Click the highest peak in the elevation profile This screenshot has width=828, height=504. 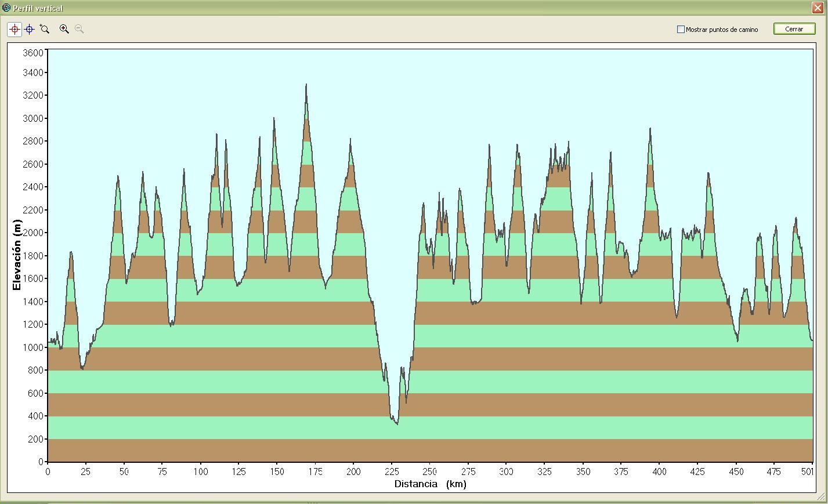[306, 85]
